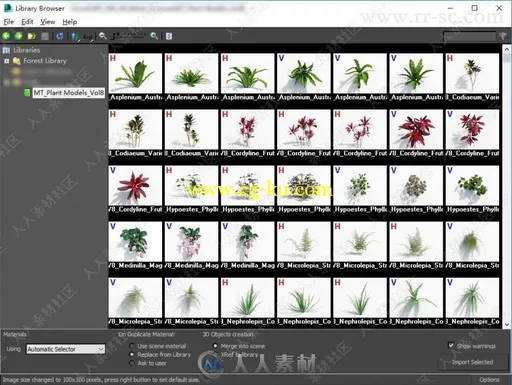
Task: Expand the Forest Library tree node
Action: coord(6,61)
